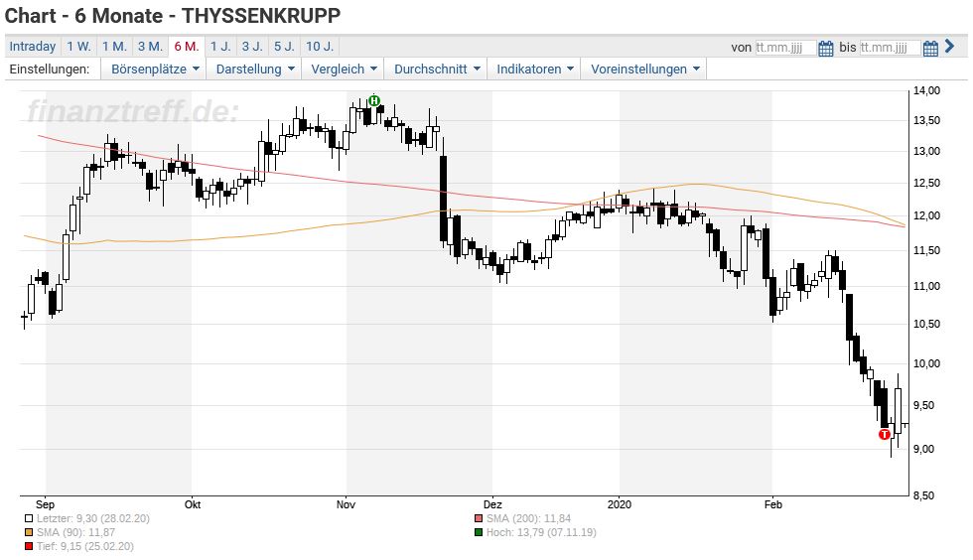Switch to the 5 J. timeframe
Viewport: 973px width, 560px height.
coord(284,47)
